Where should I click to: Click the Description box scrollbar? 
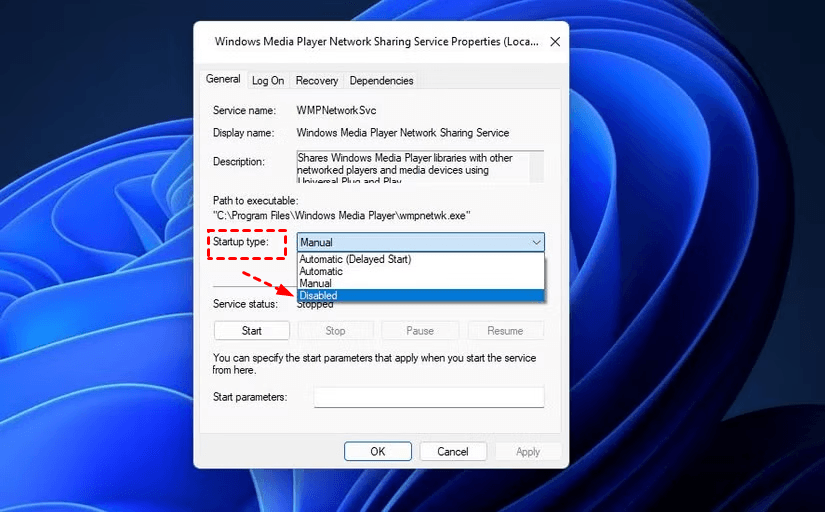pos(537,166)
